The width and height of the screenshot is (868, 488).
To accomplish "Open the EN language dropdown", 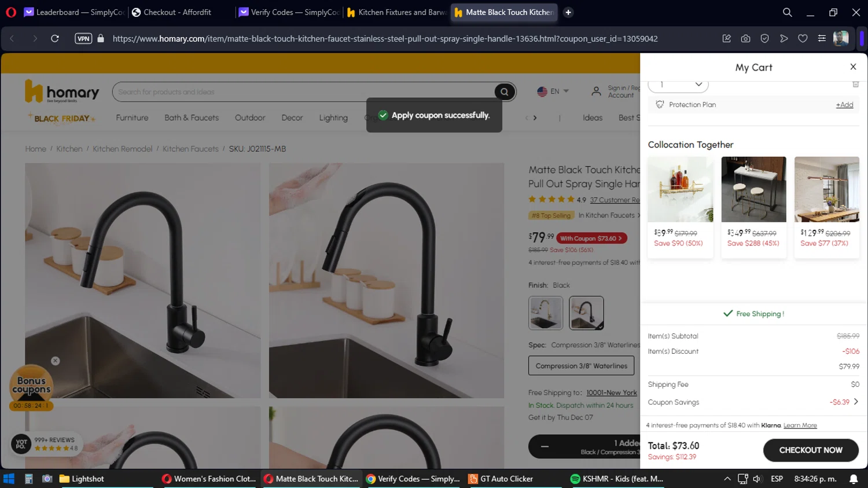I will [x=553, y=91].
